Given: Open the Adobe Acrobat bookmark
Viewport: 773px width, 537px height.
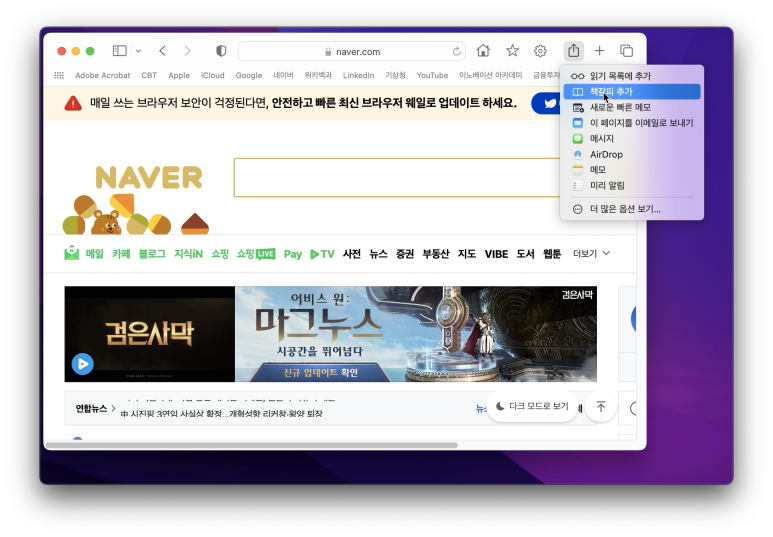Looking at the screenshot, I should coord(103,75).
